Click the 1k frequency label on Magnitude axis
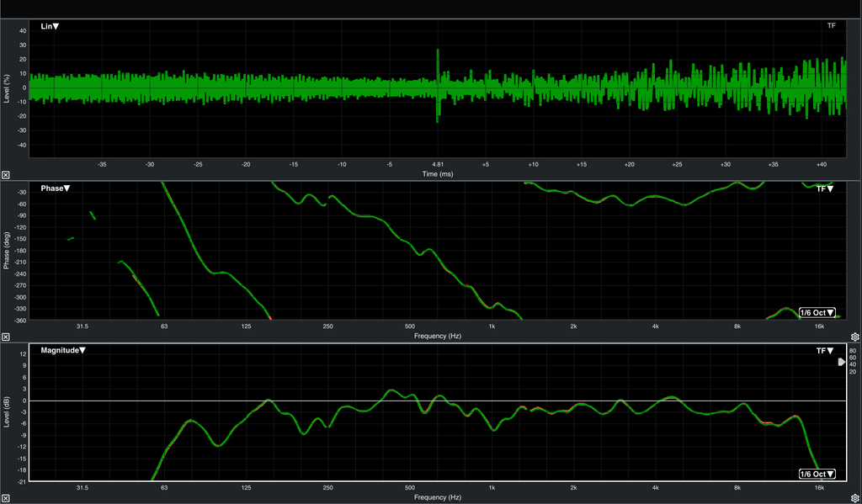 click(x=491, y=487)
